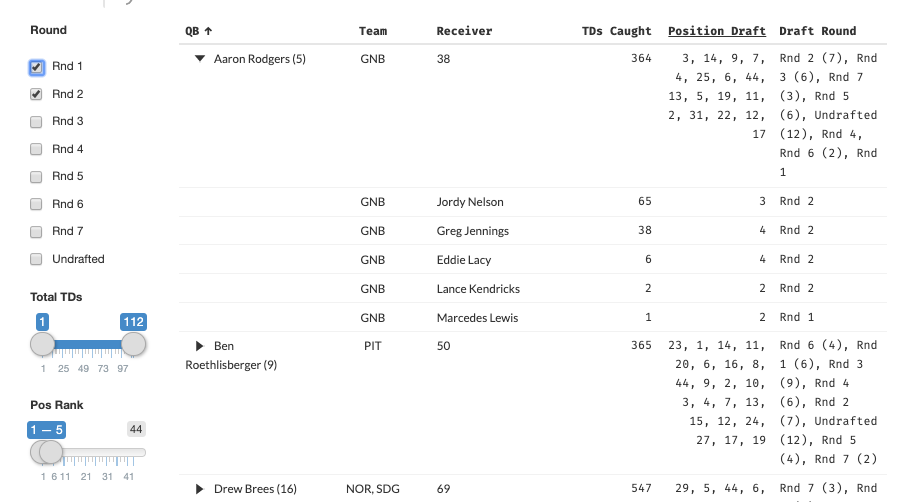Click the Total TDs slider left handle
Image resolution: width=903 pixels, height=502 pixels.
(43, 344)
